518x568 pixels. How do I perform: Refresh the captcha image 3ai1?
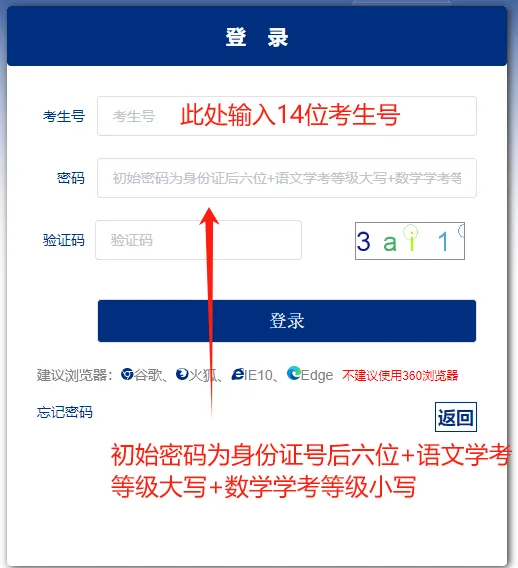tap(410, 241)
